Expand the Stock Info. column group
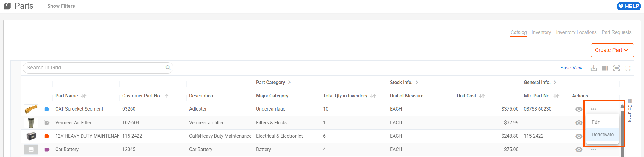Image resolution: width=644 pixels, height=157 pixels. 417,82
